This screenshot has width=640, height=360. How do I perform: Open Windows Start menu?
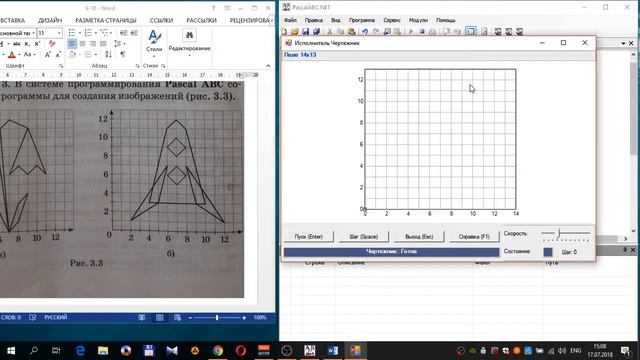click(11, 351)
